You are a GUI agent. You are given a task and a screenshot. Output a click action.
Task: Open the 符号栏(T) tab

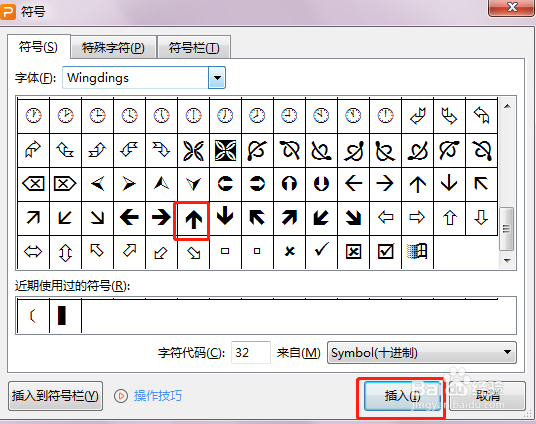click(x=194, y=48)
